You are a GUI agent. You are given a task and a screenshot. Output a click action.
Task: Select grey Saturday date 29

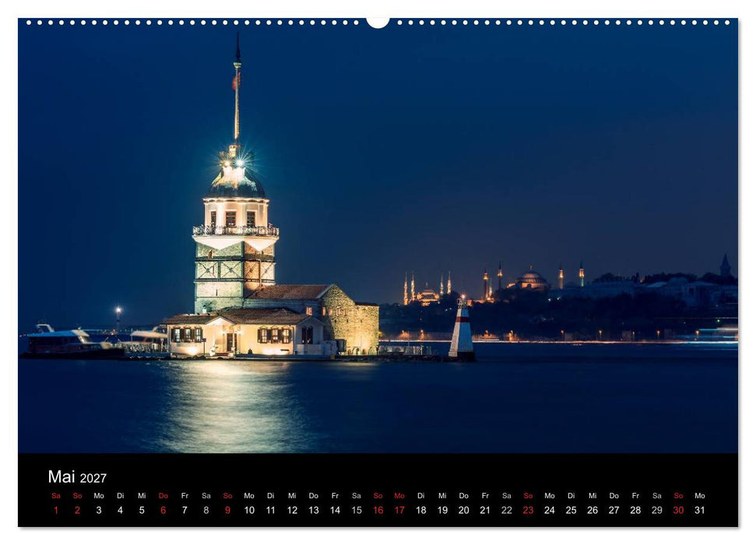(x=656, y=510)
